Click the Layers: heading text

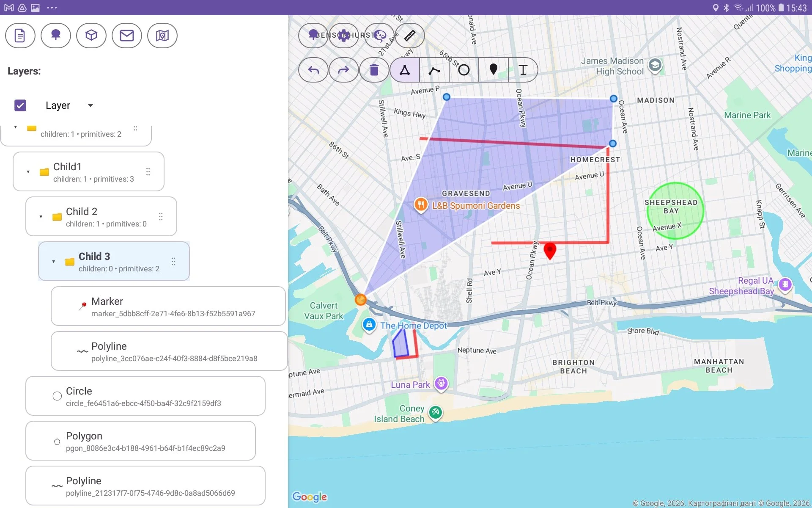click(x=24, y=71)
